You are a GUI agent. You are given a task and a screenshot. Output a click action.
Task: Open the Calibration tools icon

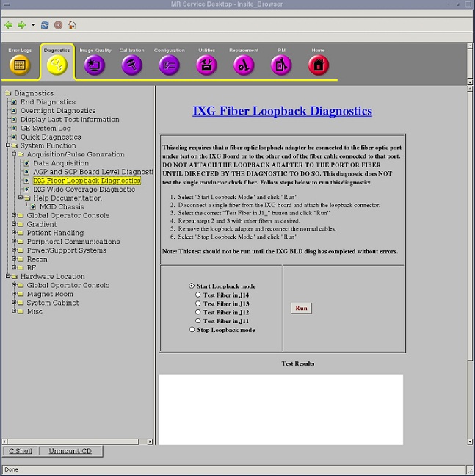(132, 65)
